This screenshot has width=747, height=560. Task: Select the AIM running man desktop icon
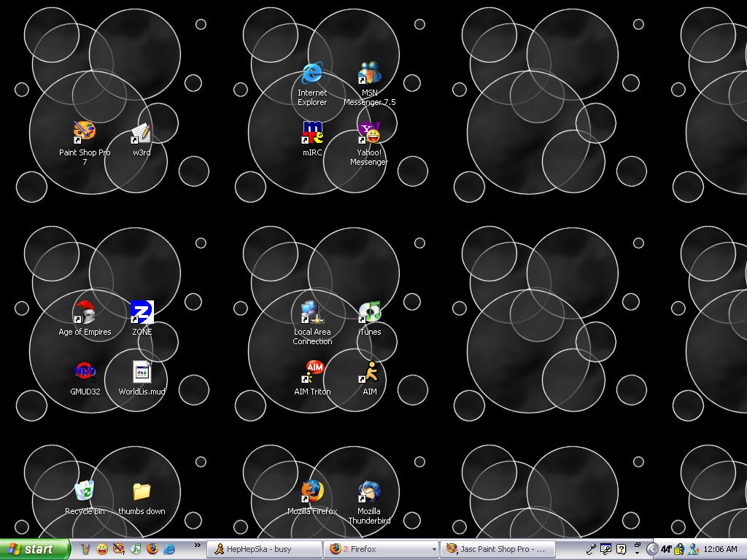[369, 378]
